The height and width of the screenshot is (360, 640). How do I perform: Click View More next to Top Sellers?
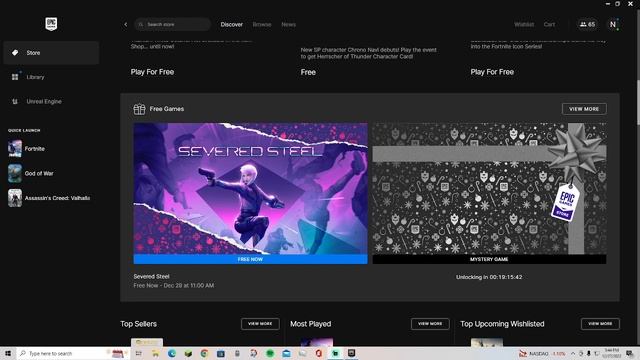pyautogui.click(x=260, y=324)
